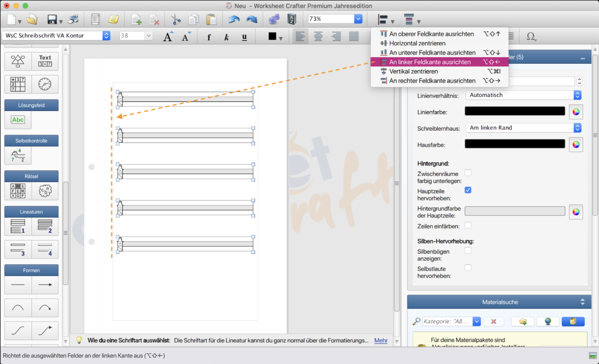Screen dimensions: 599x364
Task: Open the font name dropdown
Action: pos(106,36)
